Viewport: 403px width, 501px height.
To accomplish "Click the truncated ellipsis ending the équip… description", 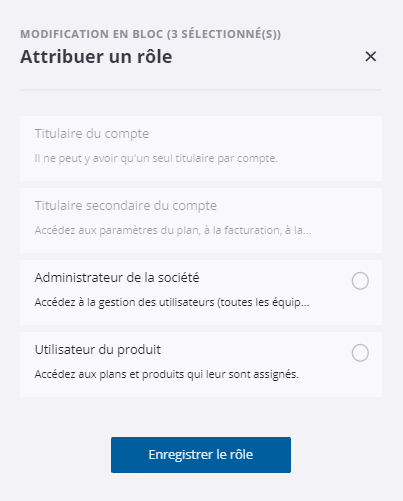I will 305,304.
